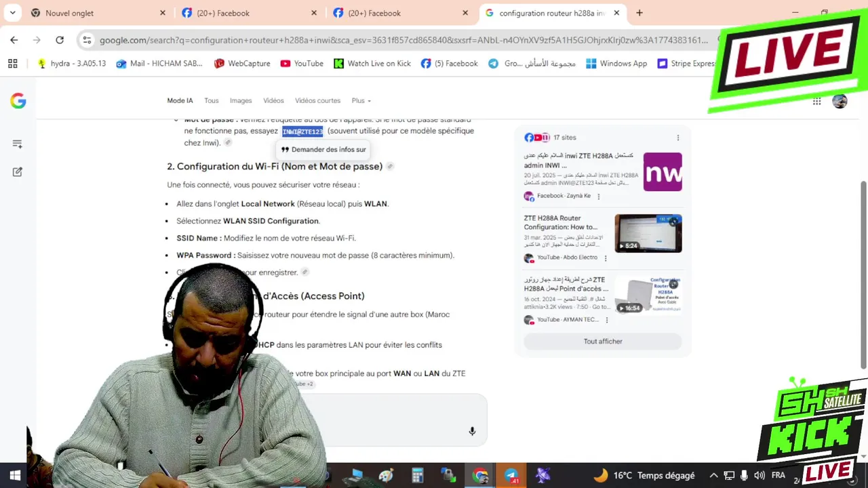Open options for YouTube AYMAN TEC source

pyautogui.click(x=607, y=320)
